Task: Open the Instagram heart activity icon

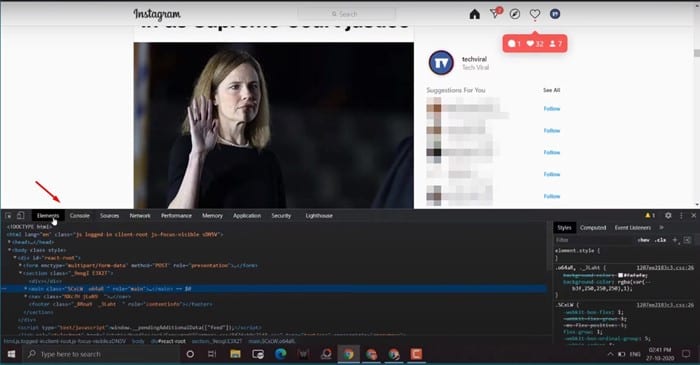Action: pyautogui.click(x=535, y=14)
